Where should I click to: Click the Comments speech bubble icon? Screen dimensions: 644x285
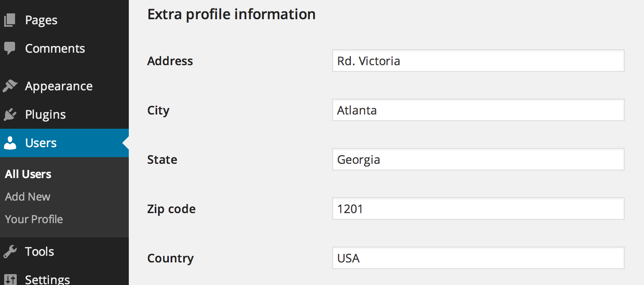(10, 48)
